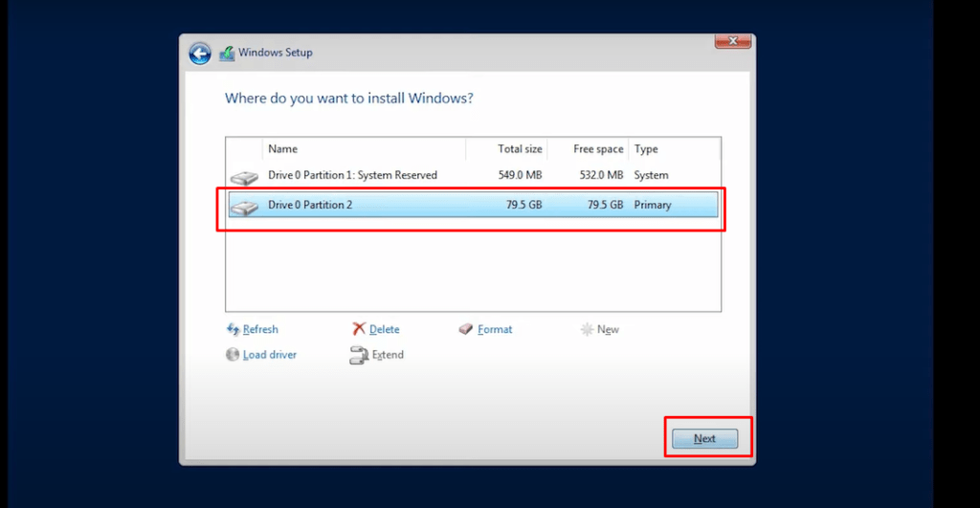Click the red X Delete icon

coord(359,329)
